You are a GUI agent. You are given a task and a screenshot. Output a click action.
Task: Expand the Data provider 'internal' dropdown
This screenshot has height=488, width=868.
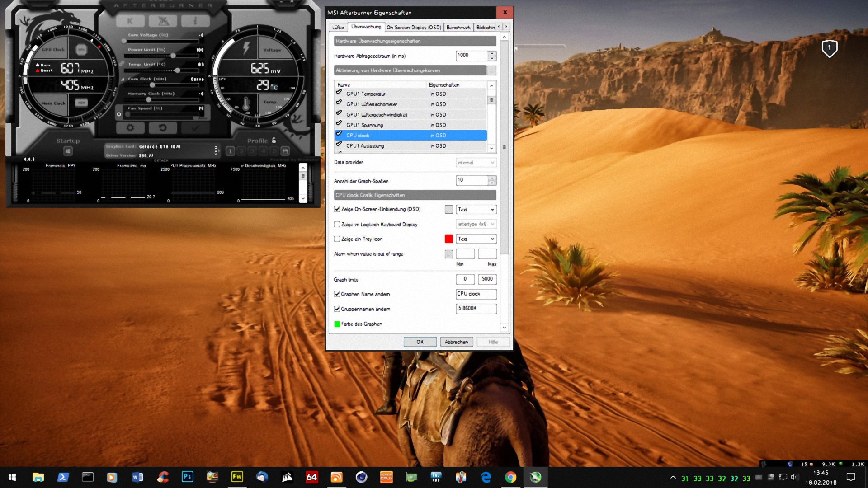pos(476,163)
